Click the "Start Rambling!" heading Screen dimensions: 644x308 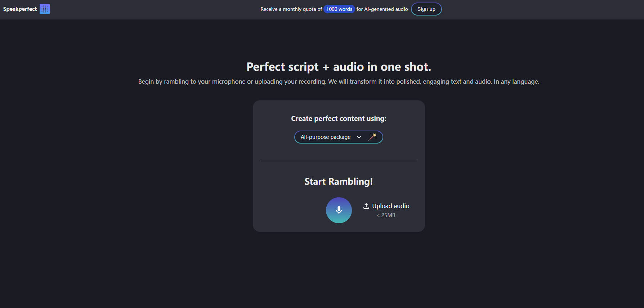(x=339, y=181)
